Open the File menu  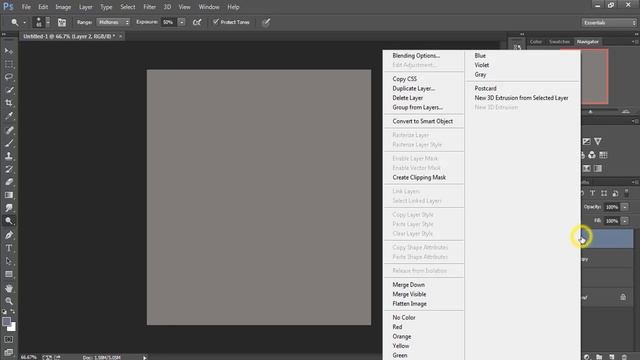(26, 7)
